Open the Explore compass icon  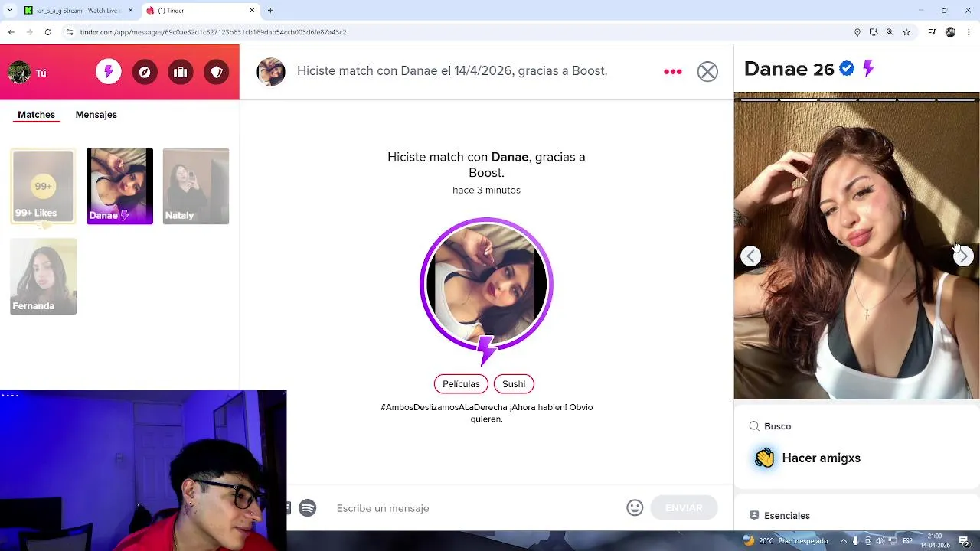coord(145,72)
